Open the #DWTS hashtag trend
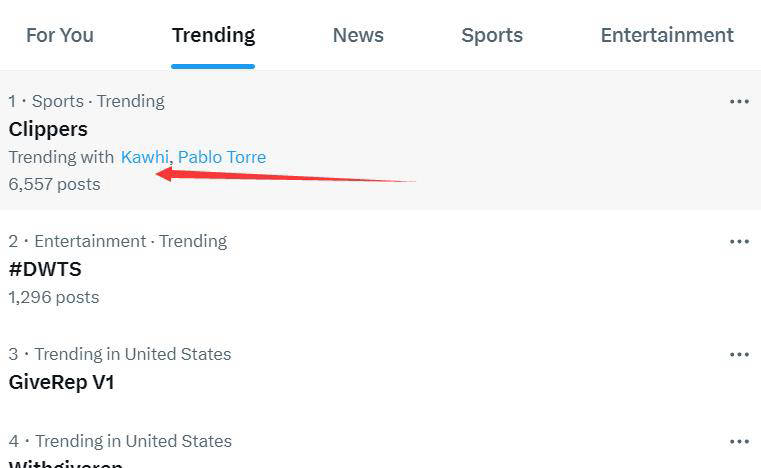The width and height of the screenshot is (761, 468). tap(45, 269)
